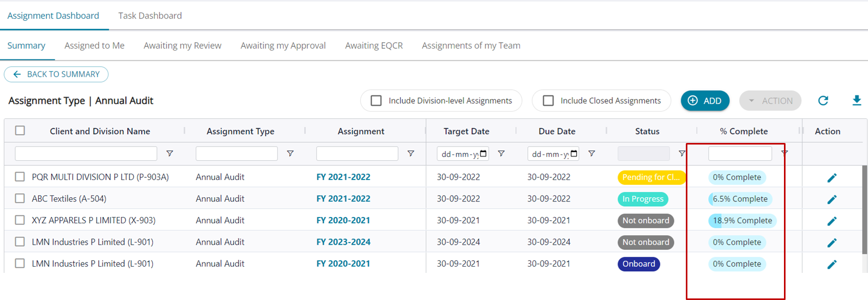Image resolution: width=868 pixels, height=300 pixels.
Task: Select the XYZ APPARELS P LIMITED row checkbox
Action: pyautogui.click(x=20, y=220)
